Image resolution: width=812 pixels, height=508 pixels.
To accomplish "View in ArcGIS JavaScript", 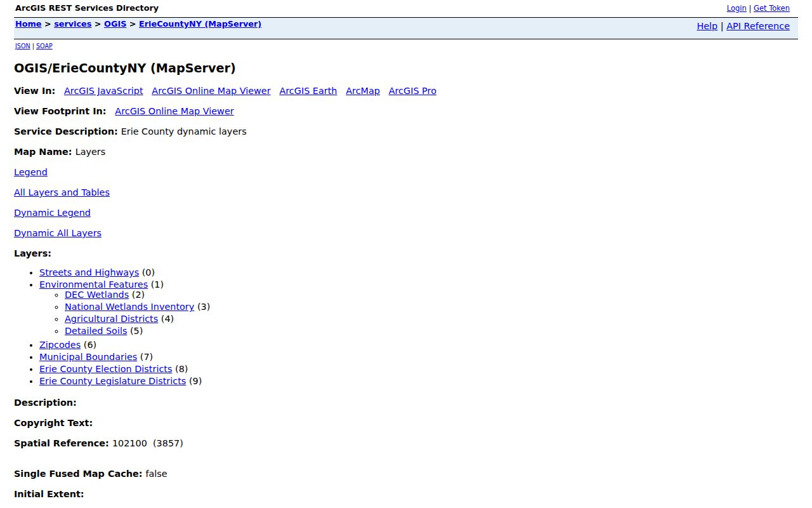I will (x=103, y=91).
